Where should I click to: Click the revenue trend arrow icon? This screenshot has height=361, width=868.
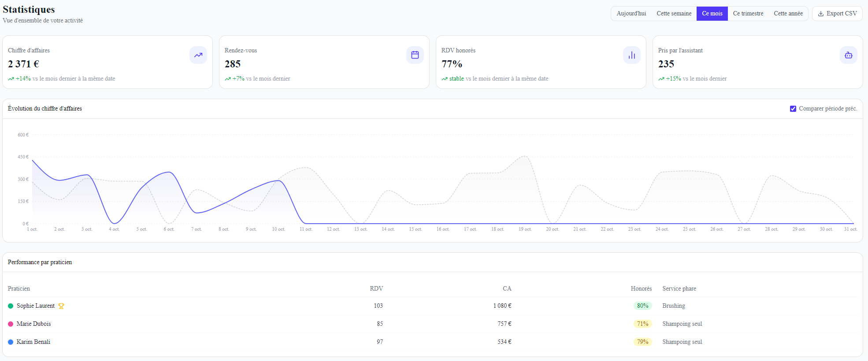click(x=198, y=55)
